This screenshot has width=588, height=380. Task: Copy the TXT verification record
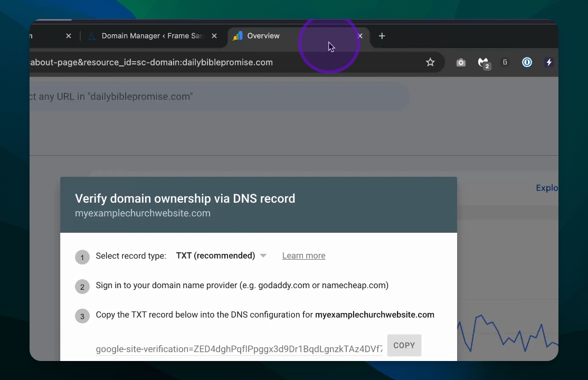click(x=404, y=346)
